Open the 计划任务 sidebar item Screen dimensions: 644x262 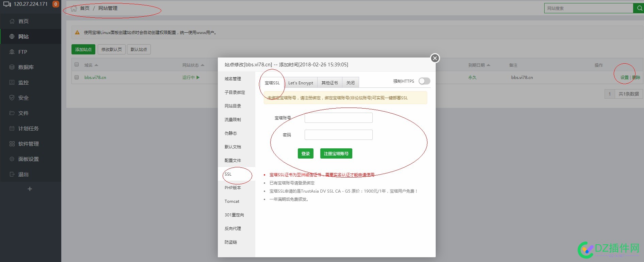click(x=31, y=128)
